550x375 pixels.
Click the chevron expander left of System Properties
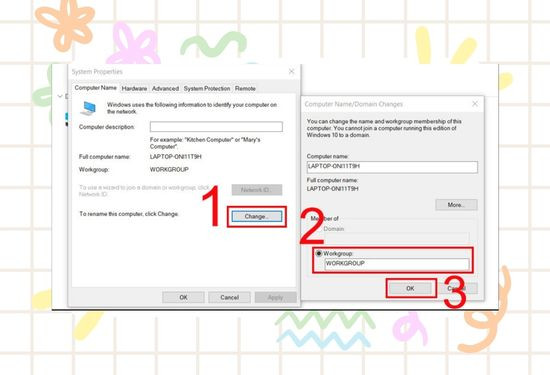pyautogui.click(x=60, y=96)
